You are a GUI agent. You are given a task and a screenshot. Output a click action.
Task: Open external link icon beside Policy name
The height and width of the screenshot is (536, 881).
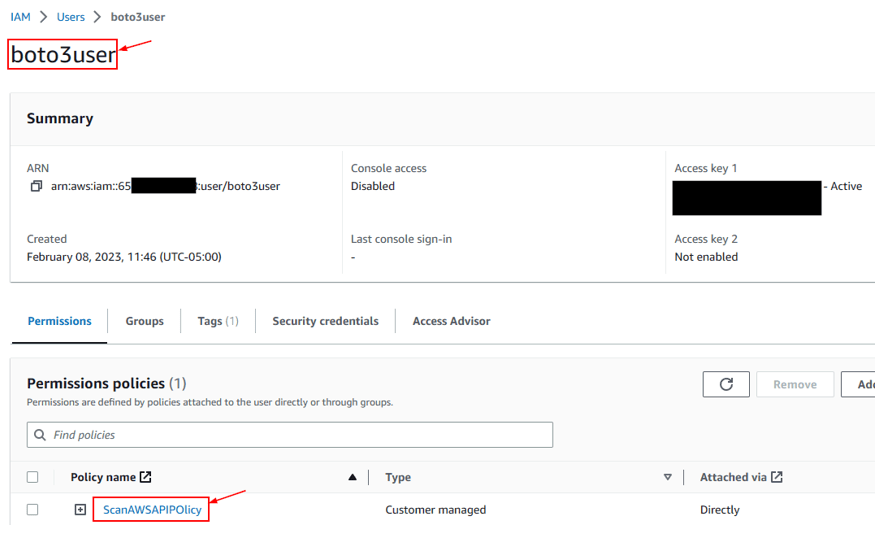(x=146, y=477)
